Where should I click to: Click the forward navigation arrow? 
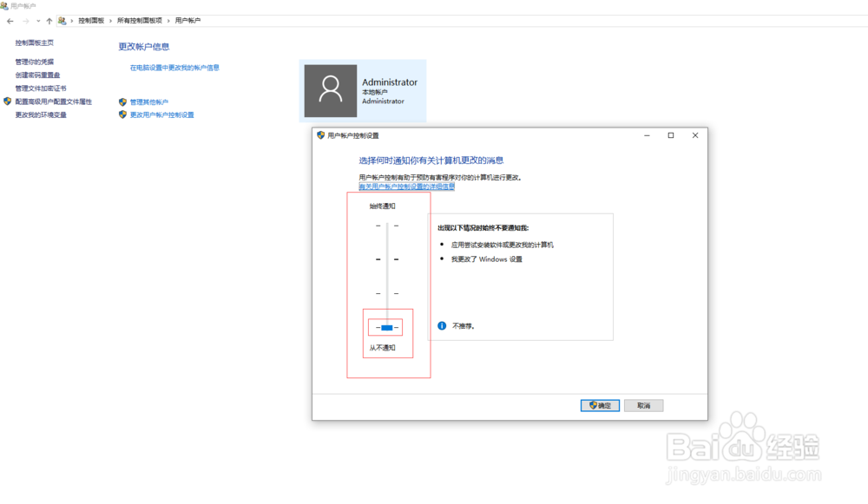click(x=25, y=21)
